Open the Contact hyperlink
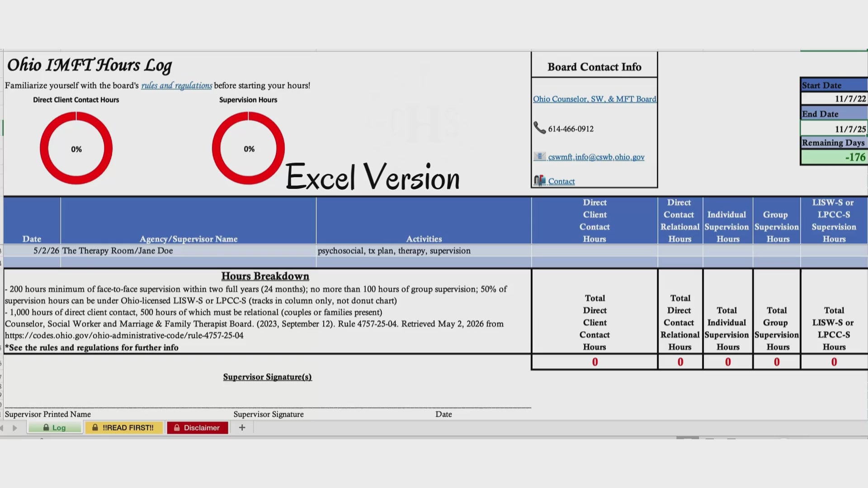868x488 pixels. click(561, 181)
